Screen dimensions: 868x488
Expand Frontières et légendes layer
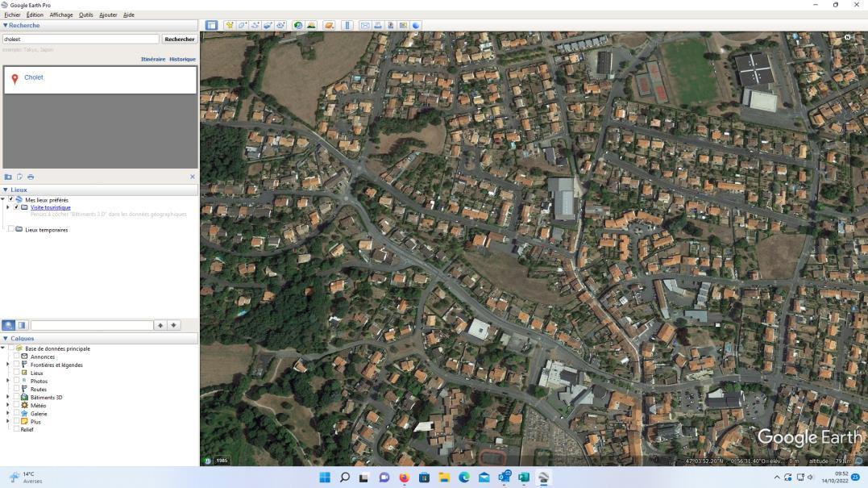pos(8,365)
